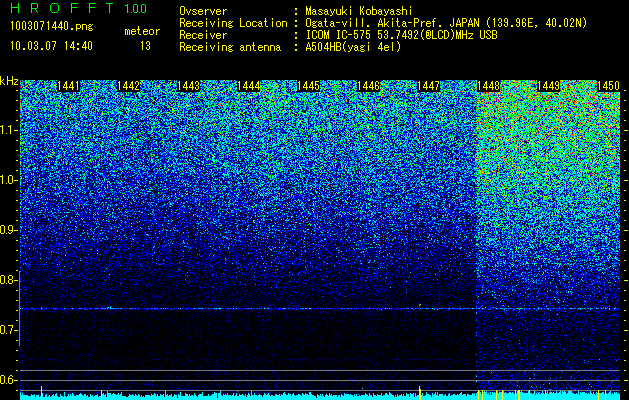Click the Ovserver field label

tap(203, 11)
